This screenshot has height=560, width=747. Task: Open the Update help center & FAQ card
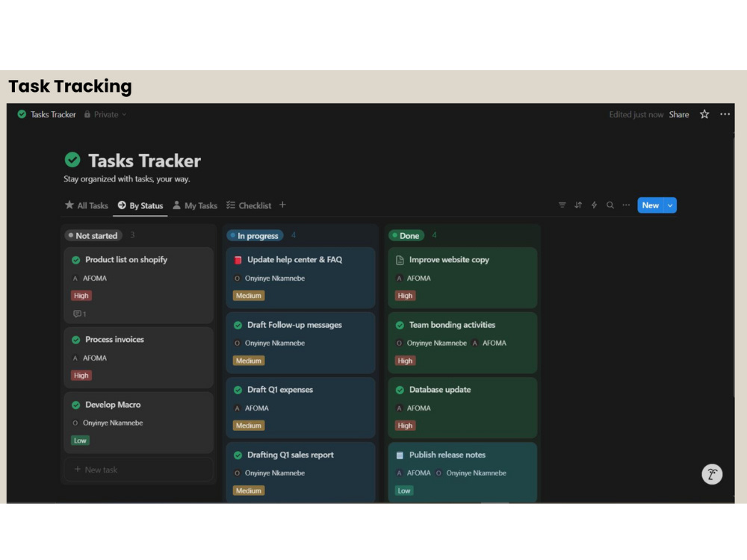(x=300, y=277)
